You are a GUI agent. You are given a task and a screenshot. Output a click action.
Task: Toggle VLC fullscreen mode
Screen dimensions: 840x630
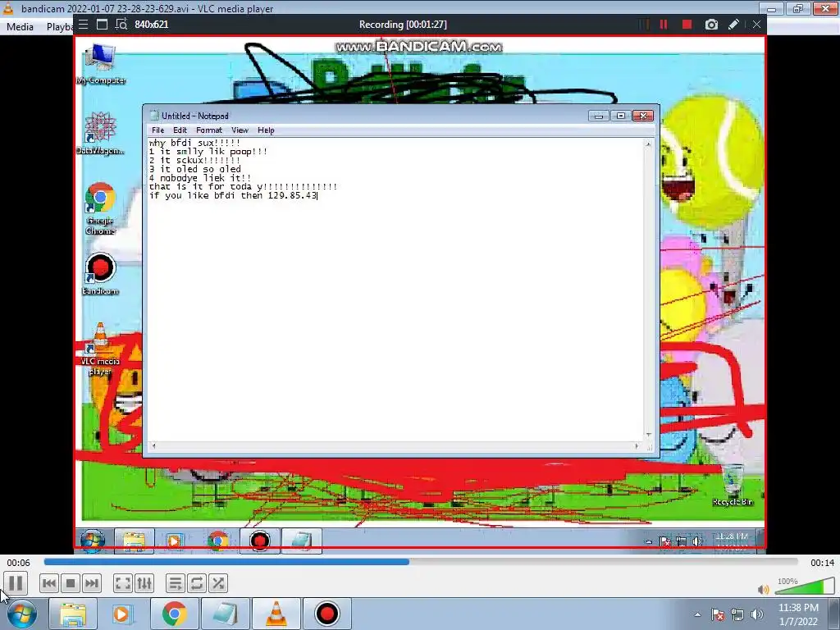(123, 583)
